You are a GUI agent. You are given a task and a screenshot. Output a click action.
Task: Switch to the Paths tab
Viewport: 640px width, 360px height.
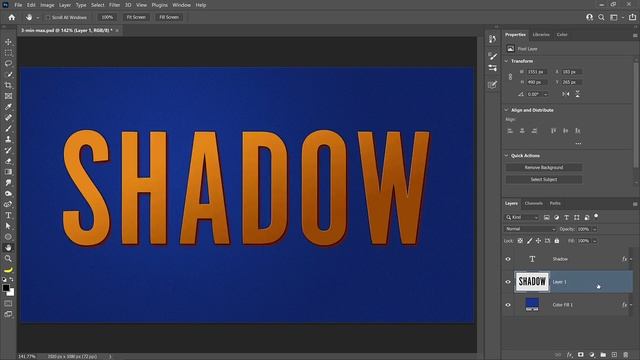point(555,203)
